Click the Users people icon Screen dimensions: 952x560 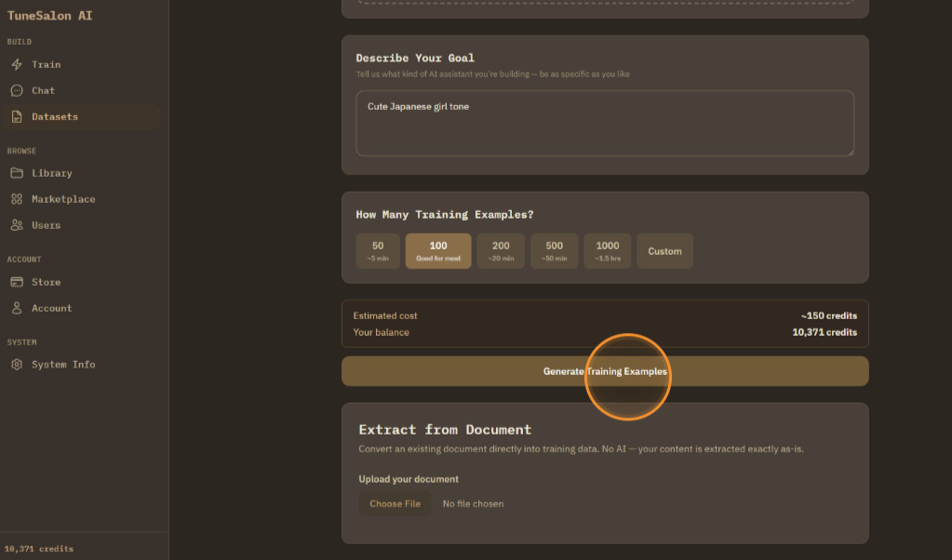tap(17, 225)
